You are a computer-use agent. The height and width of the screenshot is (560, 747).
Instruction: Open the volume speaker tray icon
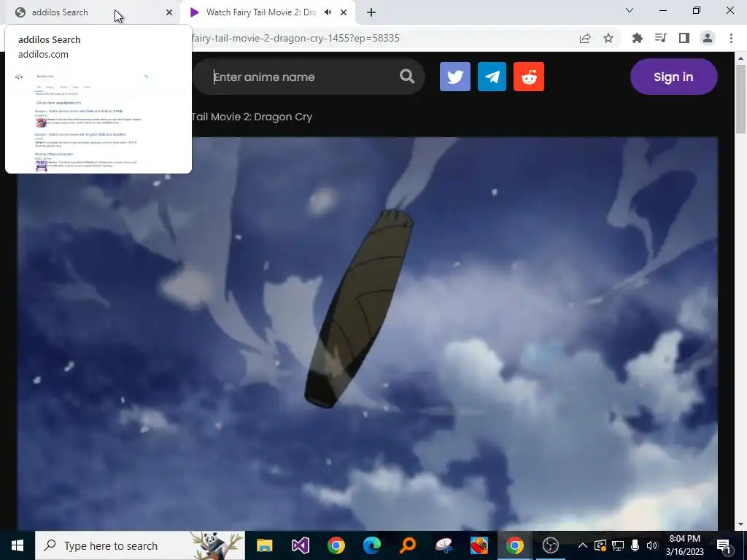(x=652, y=545)
